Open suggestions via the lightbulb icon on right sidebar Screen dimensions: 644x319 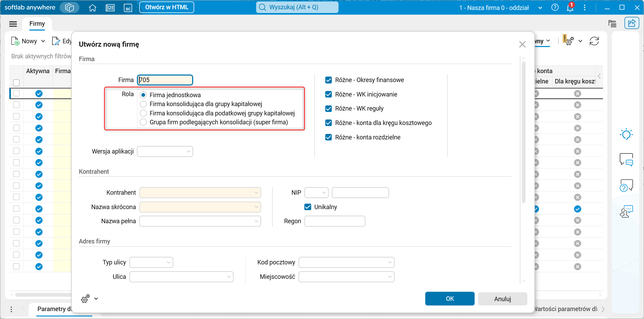tap(627, 134)
